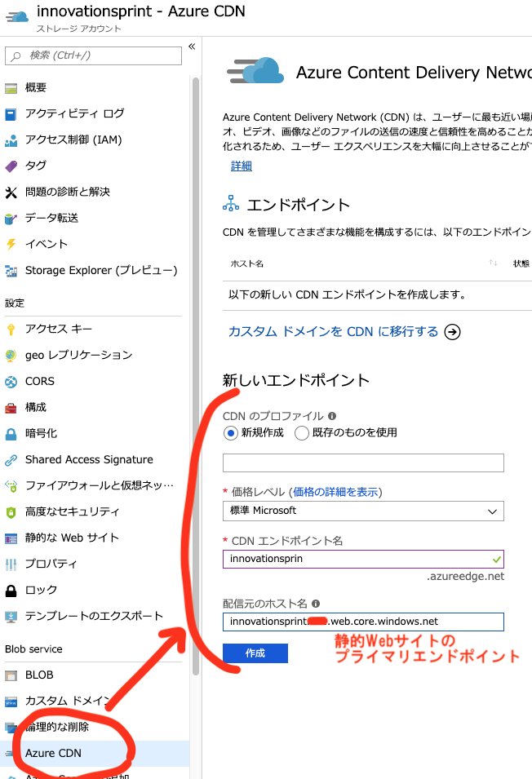Click the 構成 toolbox icon
The height and width of the screenshot is (779, 532).
click(11, 408)
